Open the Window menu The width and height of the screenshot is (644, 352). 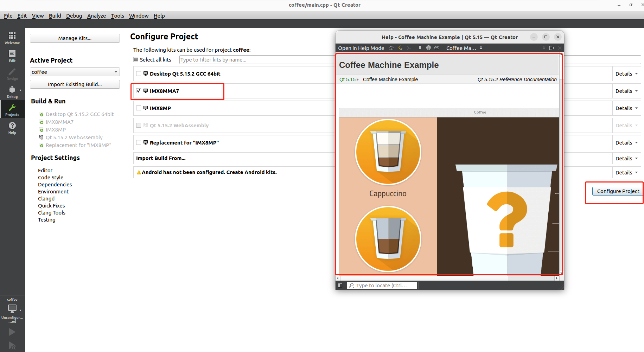(x=139, y=15)
